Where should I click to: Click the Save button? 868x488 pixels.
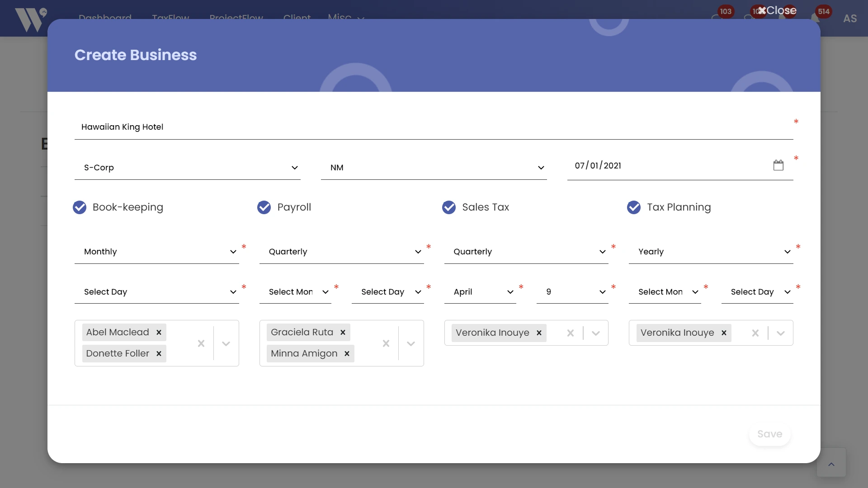pos(769,434)
